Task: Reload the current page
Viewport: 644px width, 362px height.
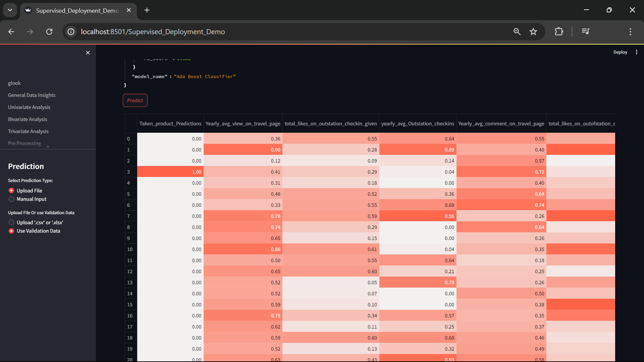Action: point(49,32)
